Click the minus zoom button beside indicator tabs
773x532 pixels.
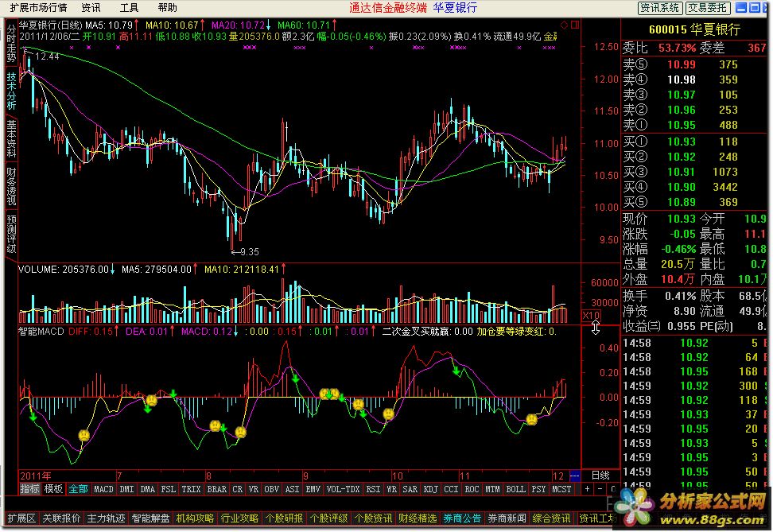pyautogui.click(x=600, y=489)
